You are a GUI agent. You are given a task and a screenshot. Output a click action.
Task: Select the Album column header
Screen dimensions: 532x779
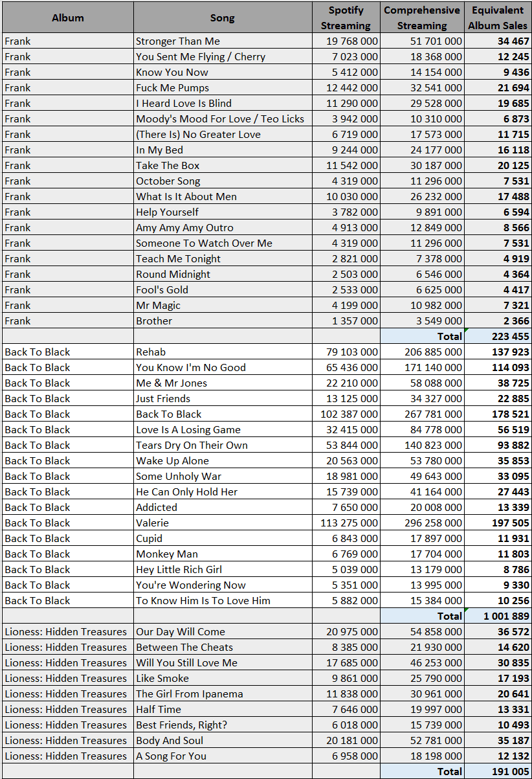pos(68,17)
